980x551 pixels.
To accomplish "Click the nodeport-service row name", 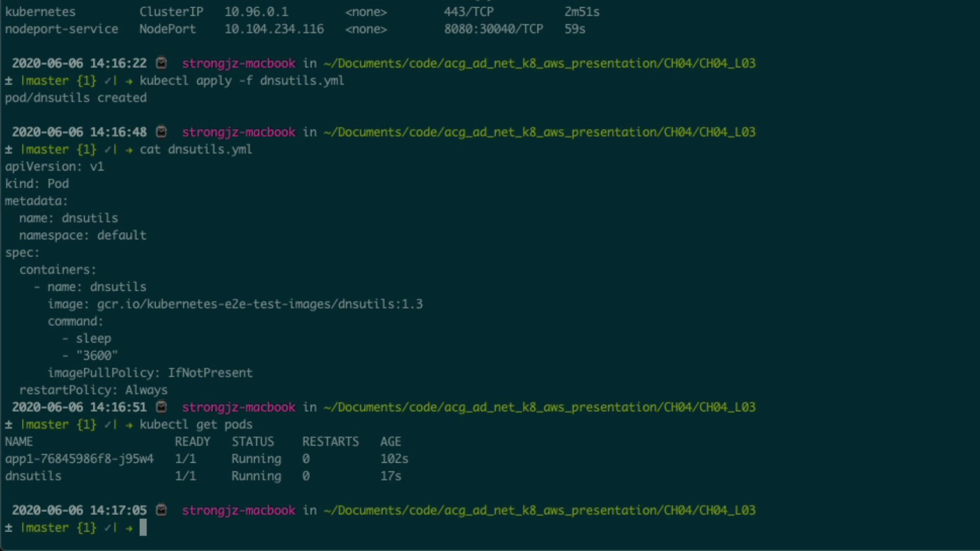I will [61, 29].
